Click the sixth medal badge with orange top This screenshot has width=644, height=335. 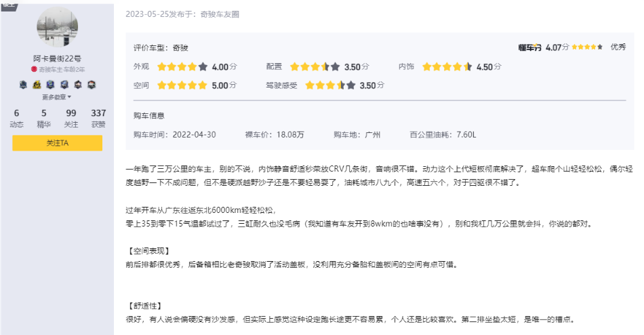point(92,85)
